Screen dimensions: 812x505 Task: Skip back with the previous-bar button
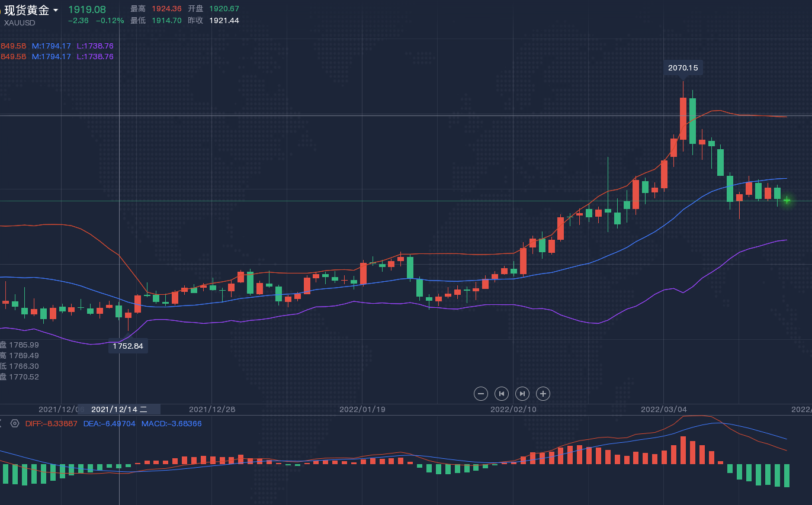[502, 394]
